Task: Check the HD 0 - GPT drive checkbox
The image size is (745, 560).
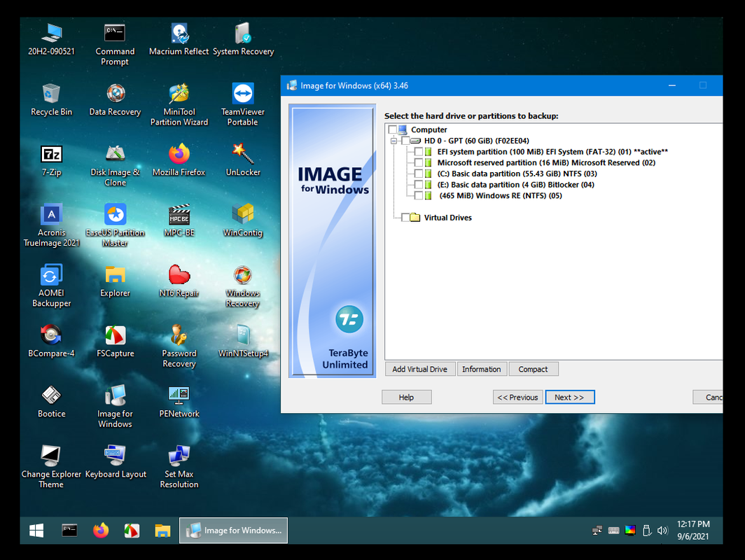Action: click(405, 141)
